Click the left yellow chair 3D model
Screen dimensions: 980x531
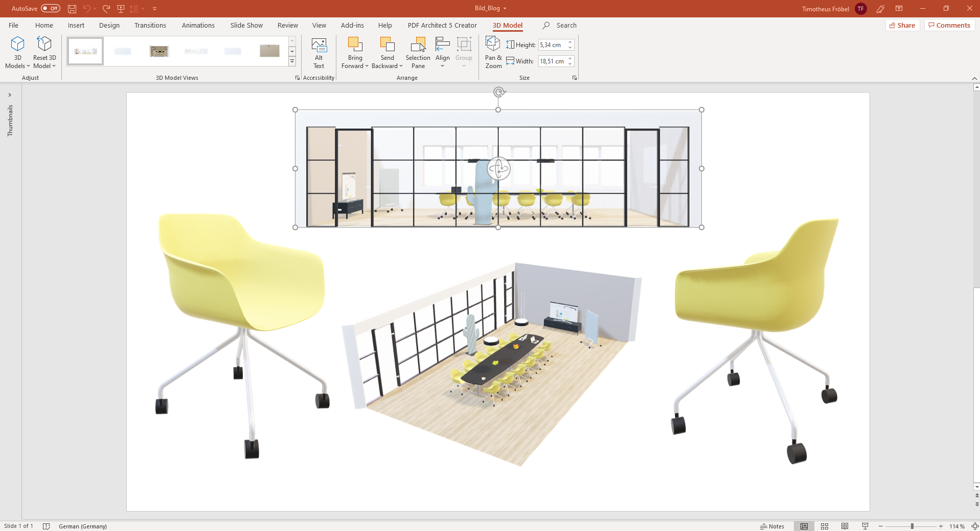coord(241,335)
